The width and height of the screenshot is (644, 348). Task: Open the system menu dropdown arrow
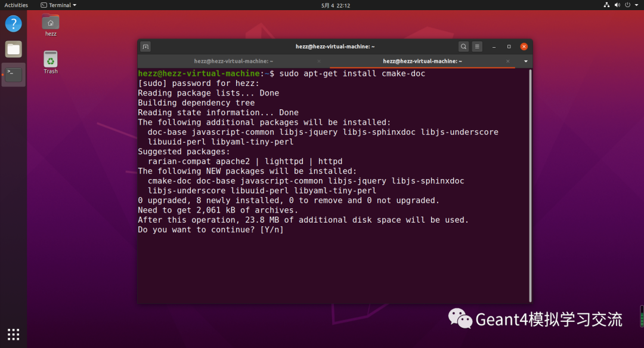637,5
